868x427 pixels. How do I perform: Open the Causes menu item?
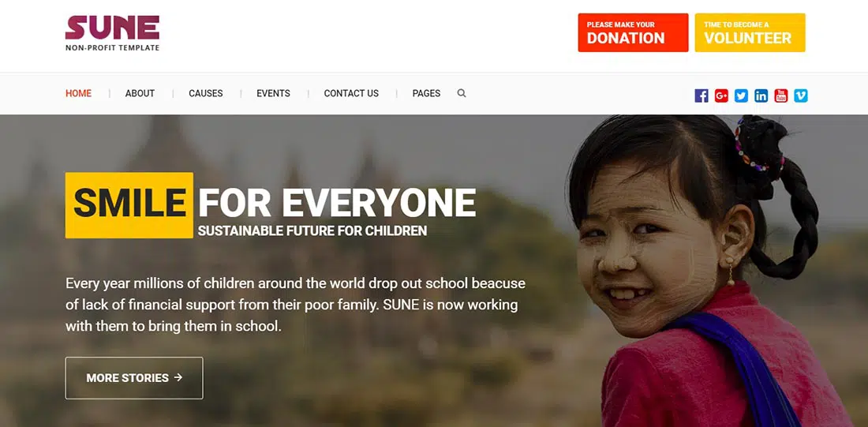pyautogui.click(x=206, y=94)
